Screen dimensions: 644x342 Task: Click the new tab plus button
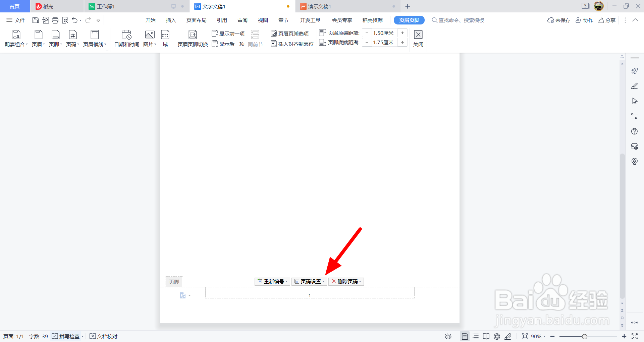pyautogui.click(x=408, y=6)
